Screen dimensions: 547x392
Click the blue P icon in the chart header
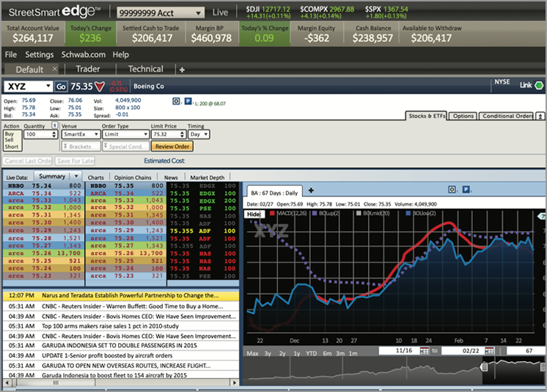[466, 189]
